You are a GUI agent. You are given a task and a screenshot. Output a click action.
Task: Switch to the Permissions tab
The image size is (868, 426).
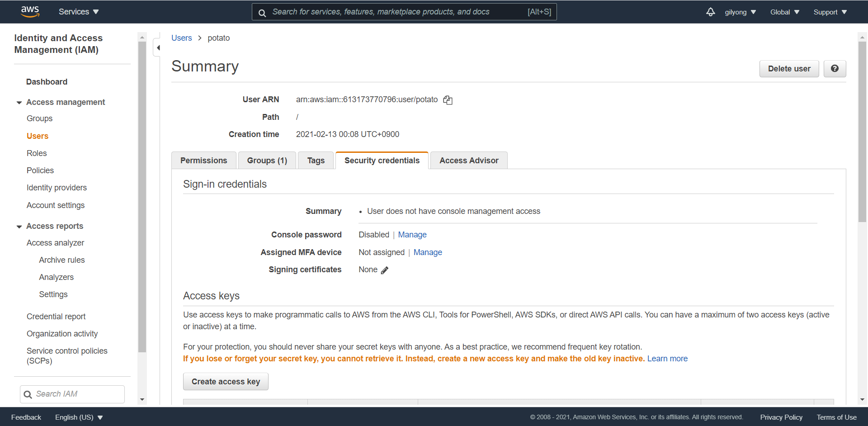coord(204,161)
